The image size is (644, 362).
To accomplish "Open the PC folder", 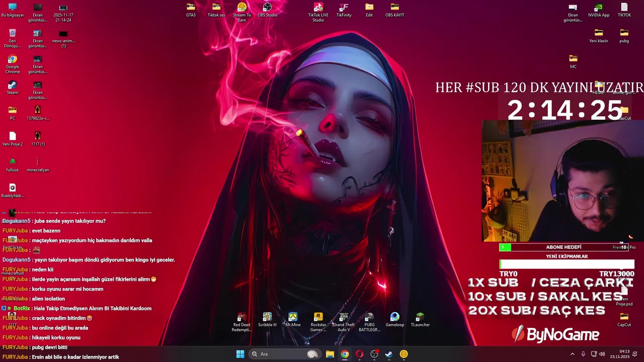I will (x=13, y=113).
